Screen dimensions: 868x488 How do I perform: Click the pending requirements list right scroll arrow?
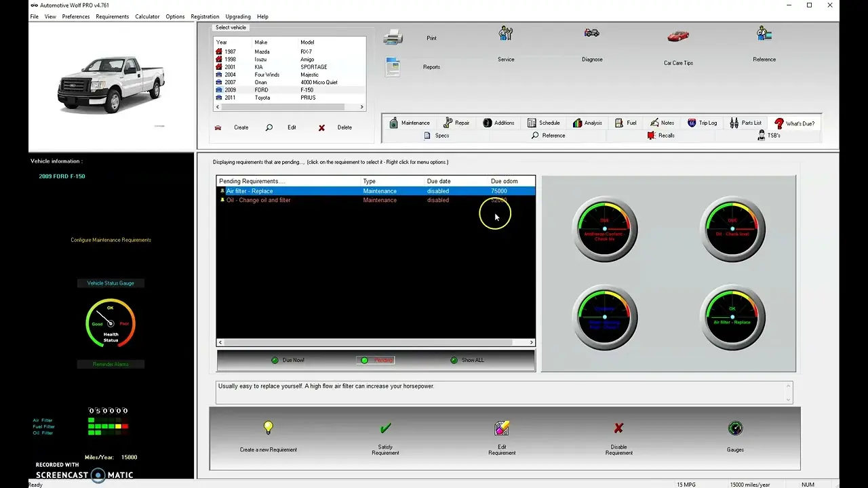531,342
